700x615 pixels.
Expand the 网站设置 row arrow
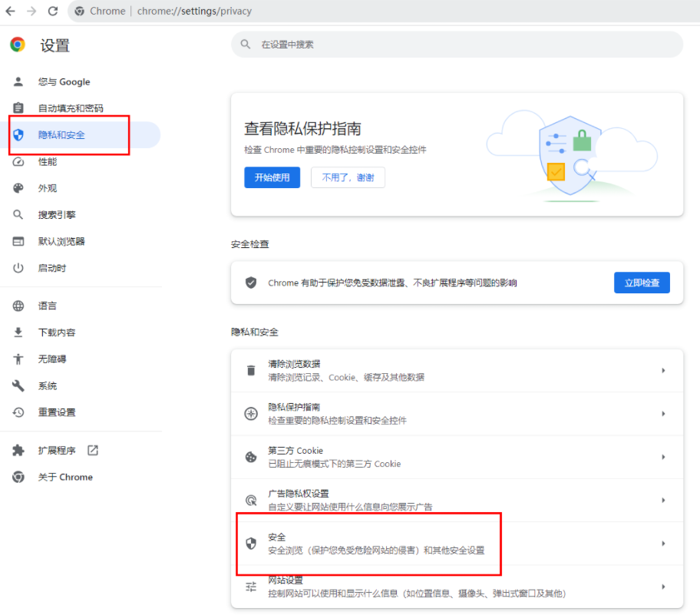point(663,587)
